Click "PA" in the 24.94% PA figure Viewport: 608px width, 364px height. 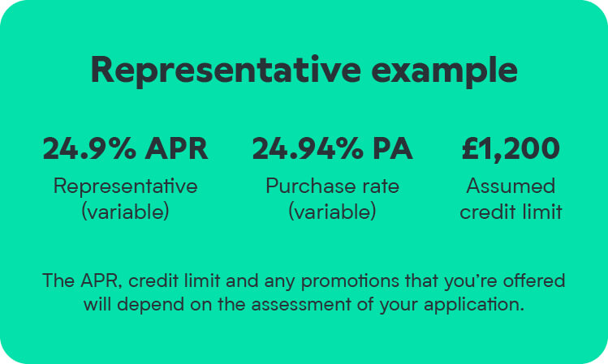coord(392,149)
